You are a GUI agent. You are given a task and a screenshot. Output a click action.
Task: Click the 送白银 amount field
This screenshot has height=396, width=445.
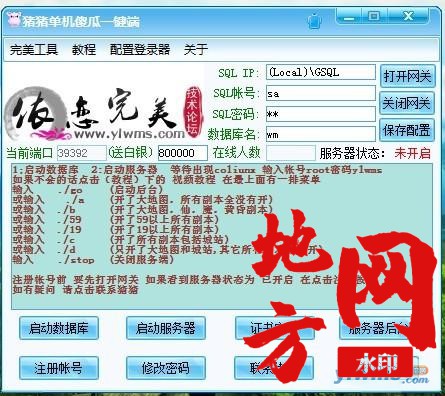[182, 153]
